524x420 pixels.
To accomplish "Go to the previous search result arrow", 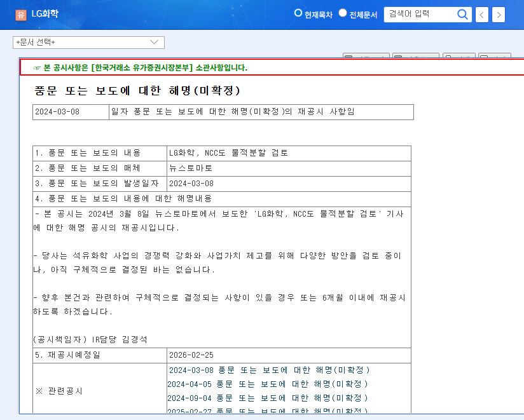I will (x=481, y=15).
